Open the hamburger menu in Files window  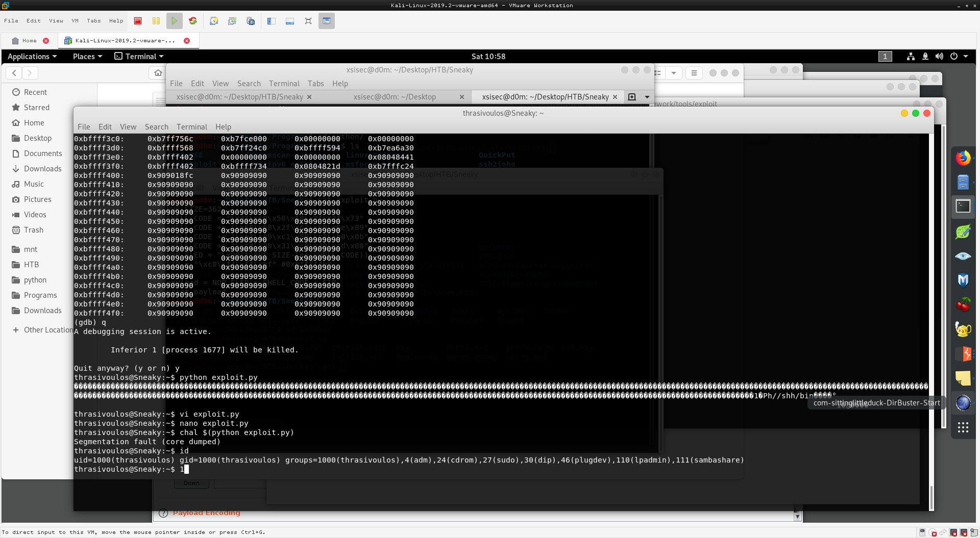pos(694,73)
